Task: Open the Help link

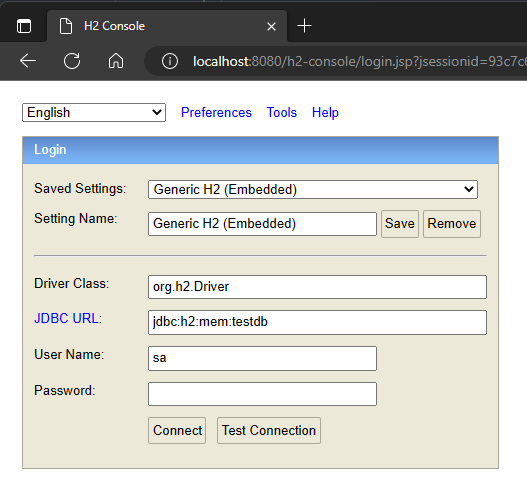Action: (325, 113)
